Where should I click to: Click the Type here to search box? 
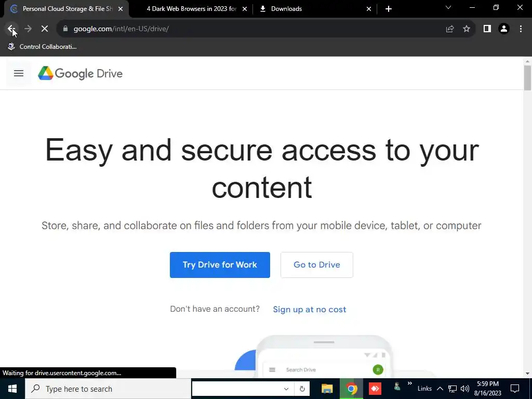(x=108, y=389)
